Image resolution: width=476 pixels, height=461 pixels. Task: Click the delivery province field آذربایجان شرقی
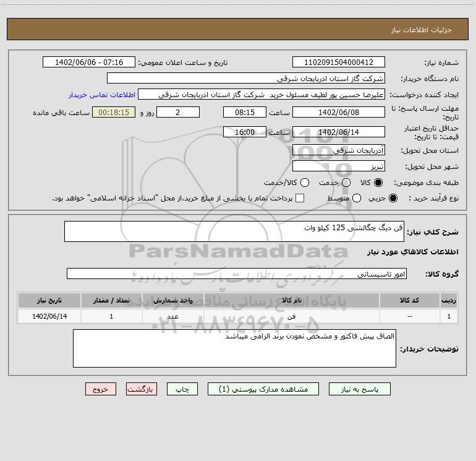[339, 150]
